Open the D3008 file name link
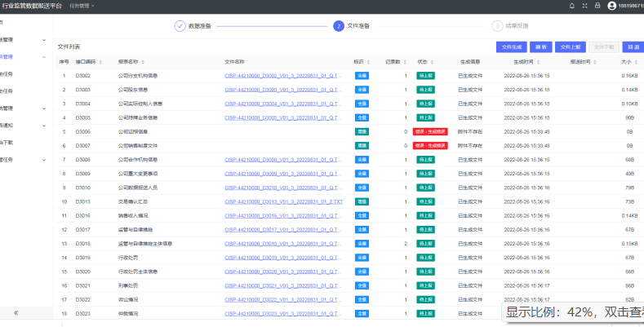Image resolution: width=644 pixels, height=327 pixels. [283, 160]
